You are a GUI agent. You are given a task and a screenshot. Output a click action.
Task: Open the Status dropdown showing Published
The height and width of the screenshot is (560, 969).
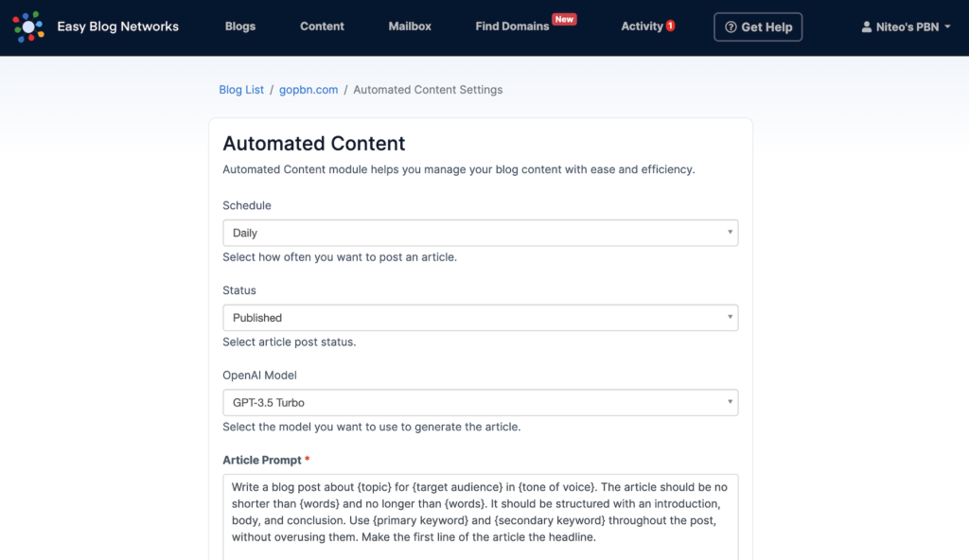pos(480,318)
